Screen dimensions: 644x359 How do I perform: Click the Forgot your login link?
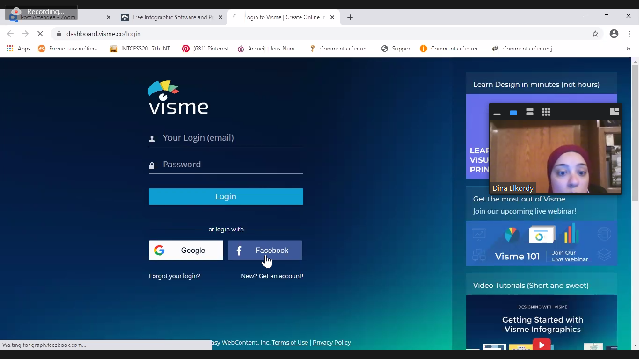click(x=175, y=276)
